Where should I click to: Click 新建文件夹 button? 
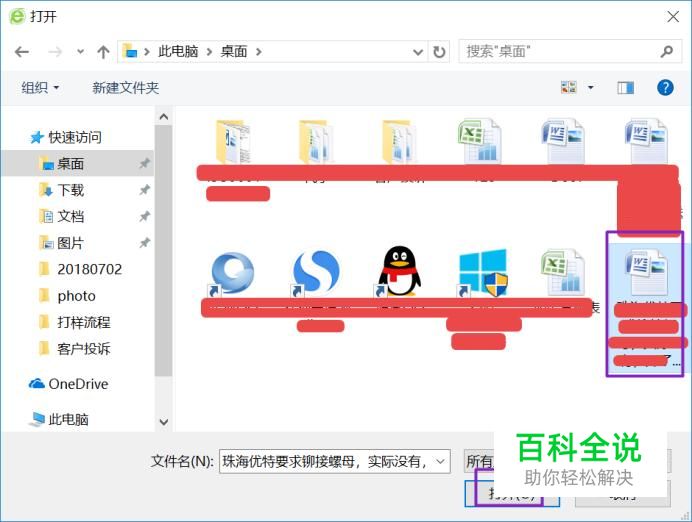(125, 88)
